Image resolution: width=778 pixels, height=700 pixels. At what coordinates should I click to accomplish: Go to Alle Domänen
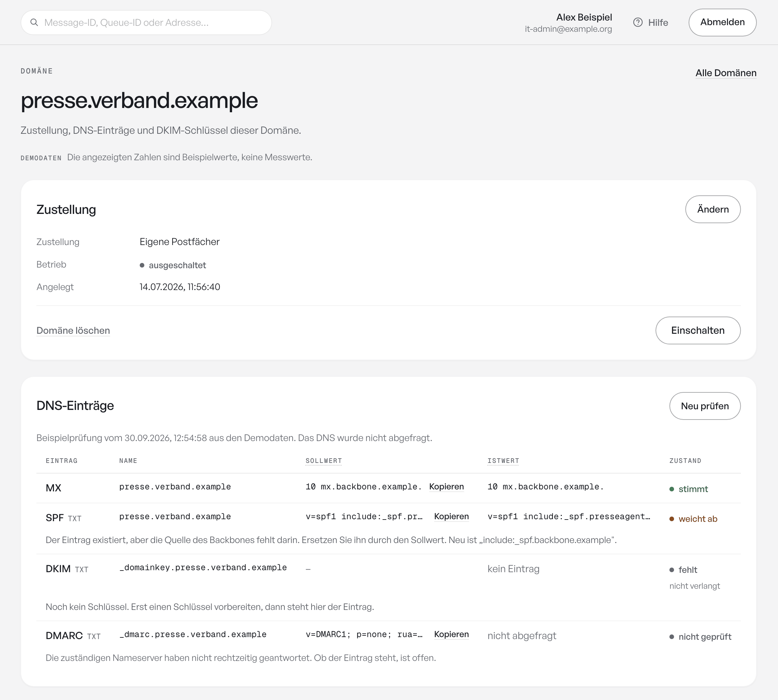pyautogui.click(x=726, y=73)
